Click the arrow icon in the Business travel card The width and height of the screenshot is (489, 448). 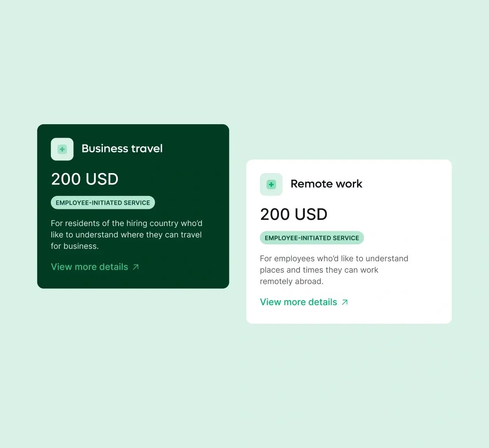(136, 267)
